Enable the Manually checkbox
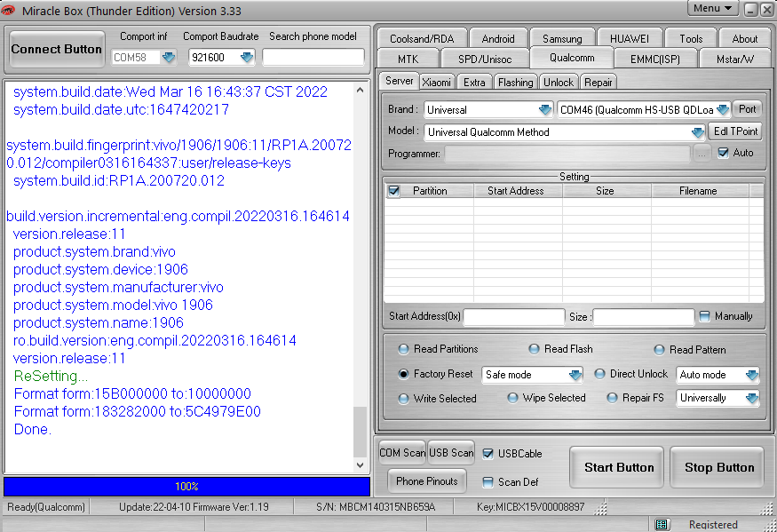777x532 pixels. tap(704, 316)
